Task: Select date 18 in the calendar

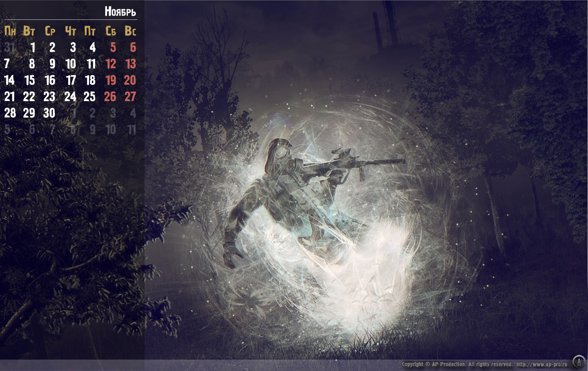Action: [90, 80]
